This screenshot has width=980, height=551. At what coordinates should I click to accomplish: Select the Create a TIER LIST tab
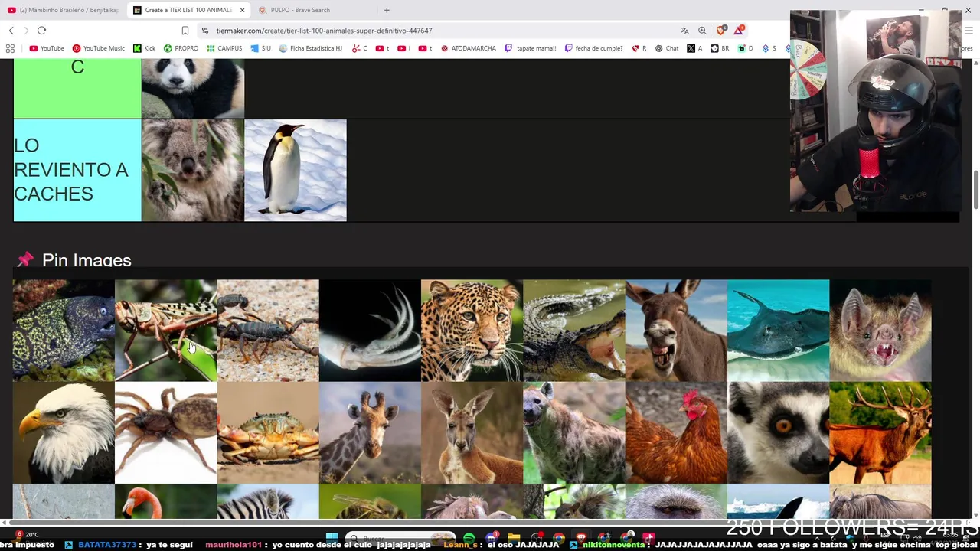click(188, 10)
